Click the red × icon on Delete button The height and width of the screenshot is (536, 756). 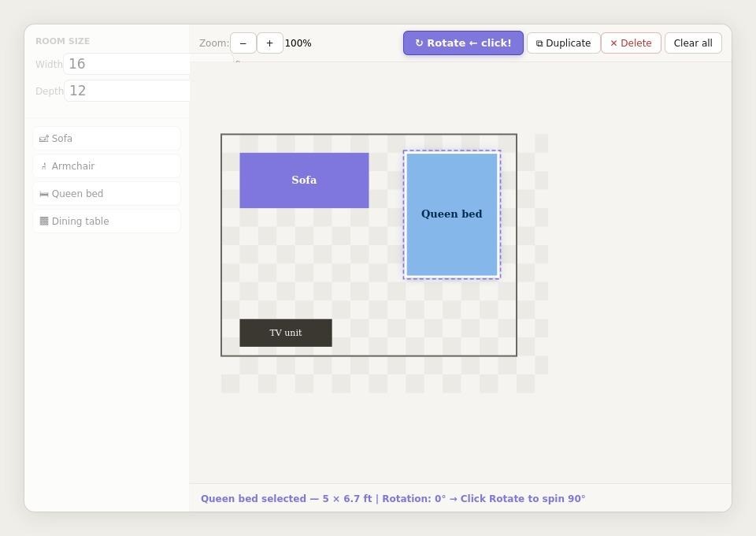(613, 43)
